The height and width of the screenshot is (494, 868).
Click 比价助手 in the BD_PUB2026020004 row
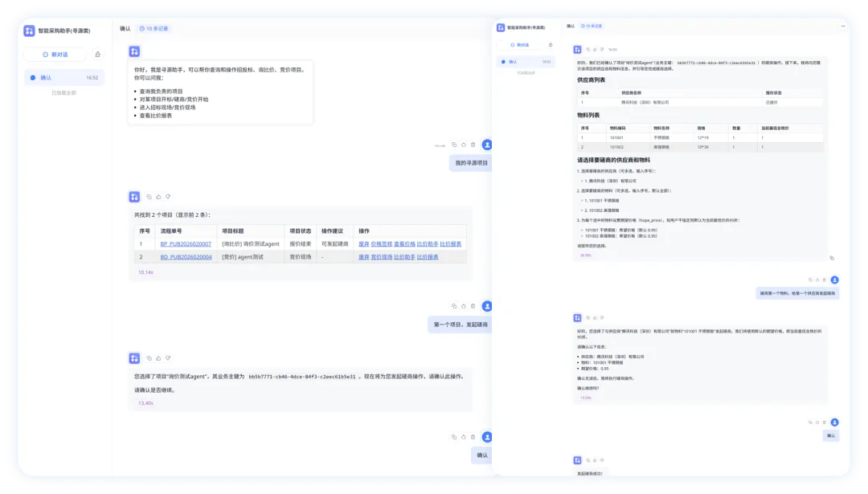click(404, 257)
